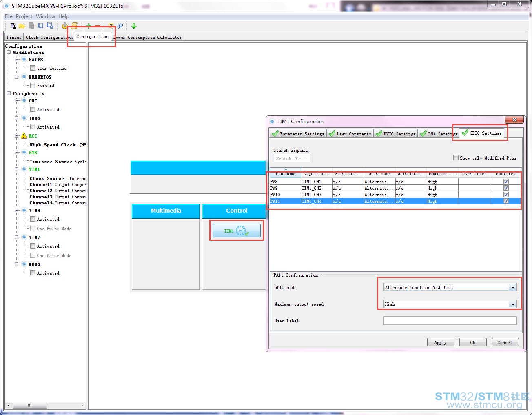The image size is (532, 415).
Task: Collapse the RCC tree node
Action: point(17,136)
